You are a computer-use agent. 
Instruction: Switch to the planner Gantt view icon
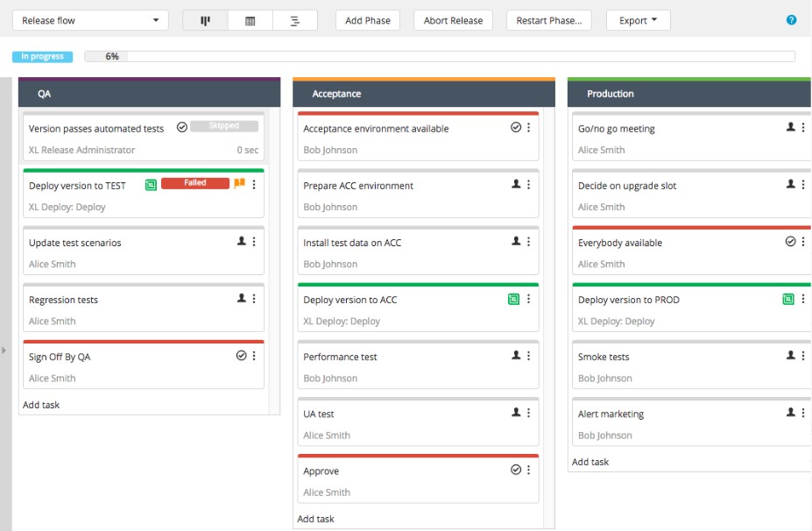[x=295, y=20]
